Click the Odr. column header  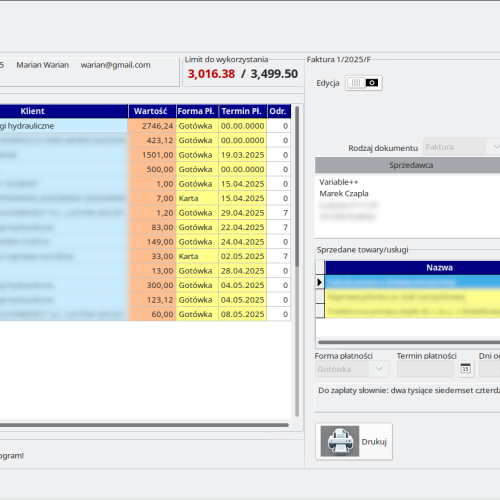[279, 111]
